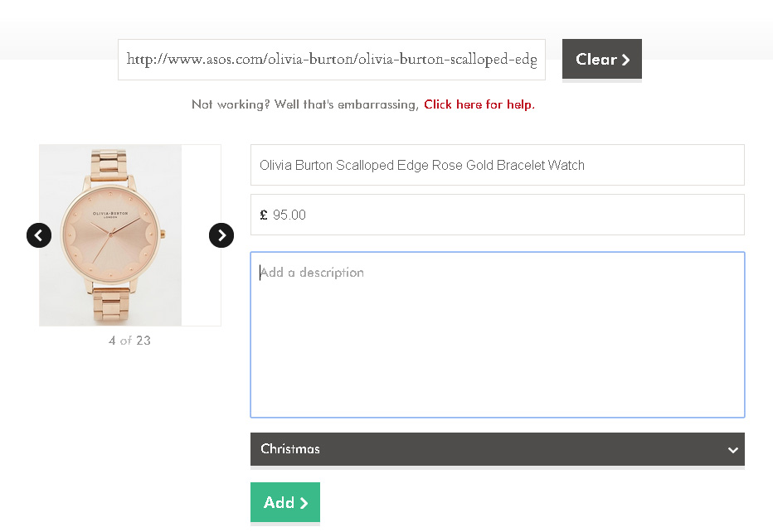773x532 pixels.
Task: Click the '4 of 23' image counter
Action: click(129, 341)
